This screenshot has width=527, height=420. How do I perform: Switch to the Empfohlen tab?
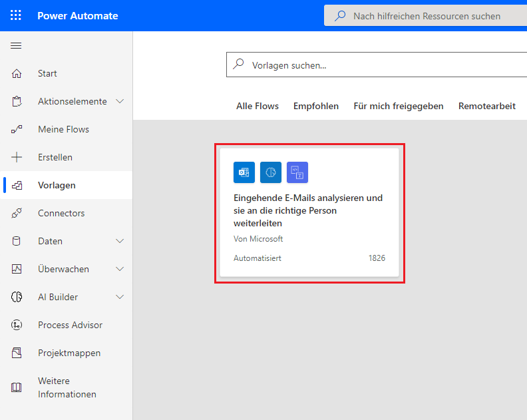coord(316,106)
